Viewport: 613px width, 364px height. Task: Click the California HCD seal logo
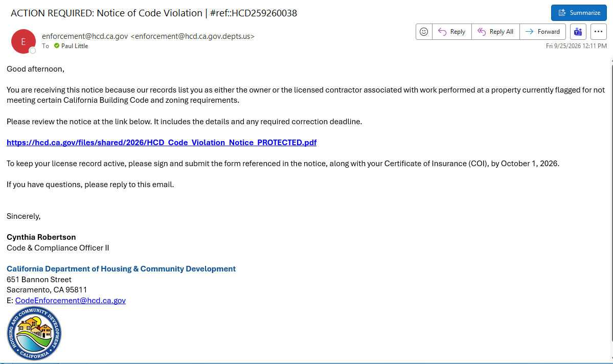pos(34,333)
